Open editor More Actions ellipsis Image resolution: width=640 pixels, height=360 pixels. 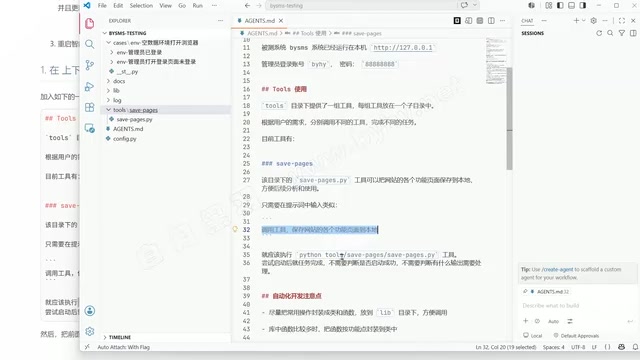(x=502, y=20)
